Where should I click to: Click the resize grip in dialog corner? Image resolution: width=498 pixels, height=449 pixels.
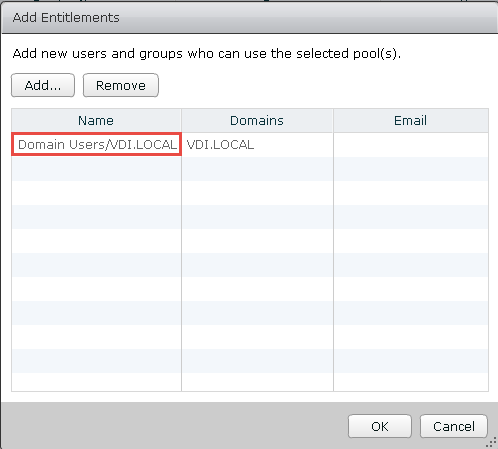point(491,443)
